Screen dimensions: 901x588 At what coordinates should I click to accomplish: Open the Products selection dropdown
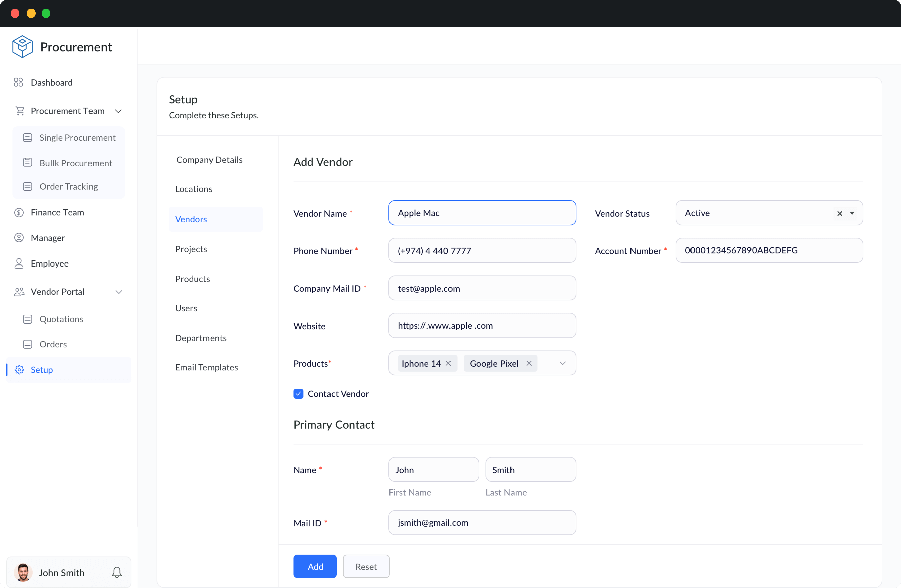click(562, 363)
